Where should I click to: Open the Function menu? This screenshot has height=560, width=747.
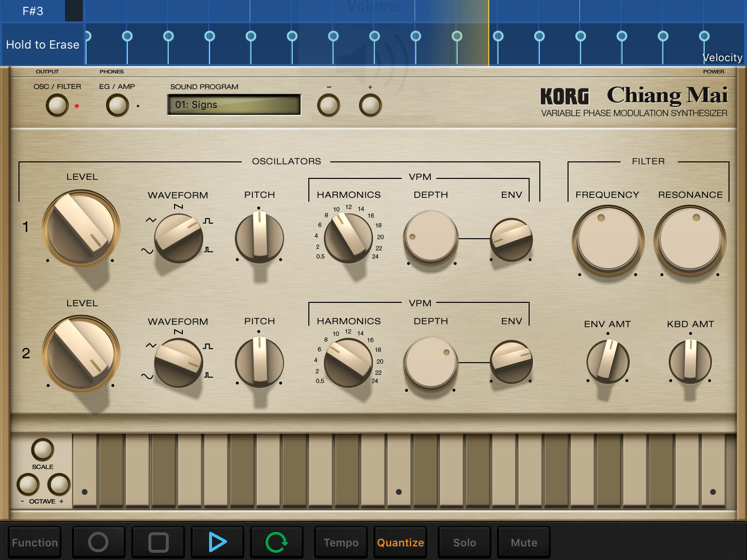click(x=35, y=542)
